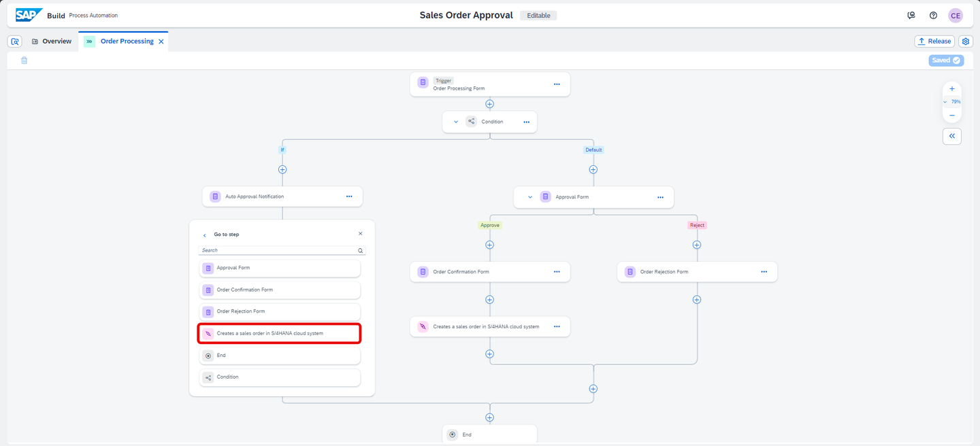Open more options for Condition node
This screenshot has width=980, height=446.
pyautogui.click(x=526, y=122)
